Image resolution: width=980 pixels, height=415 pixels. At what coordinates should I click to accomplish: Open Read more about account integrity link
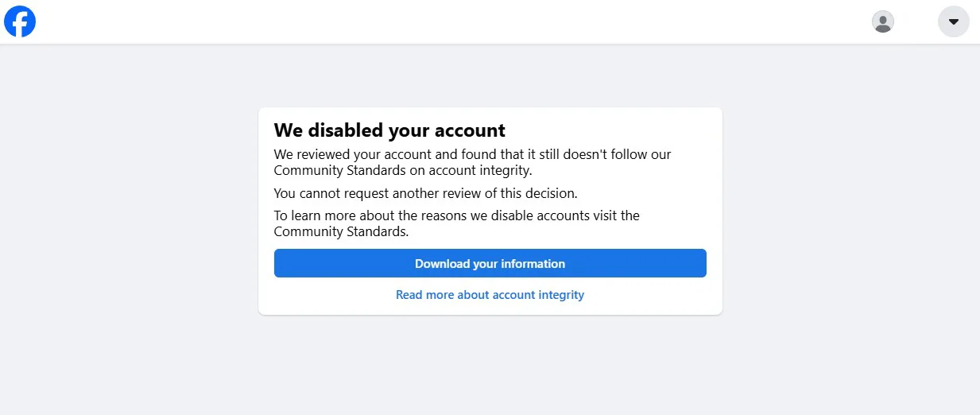pos(490,295)
